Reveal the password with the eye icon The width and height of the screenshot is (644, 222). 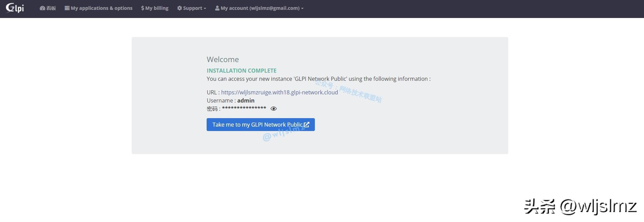(x=273, y=109)
